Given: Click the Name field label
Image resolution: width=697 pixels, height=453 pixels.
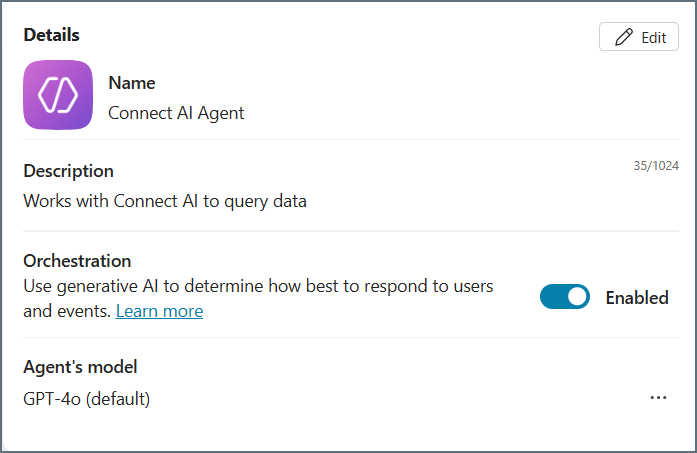Looking at the screenshot, I should [131, 83].
